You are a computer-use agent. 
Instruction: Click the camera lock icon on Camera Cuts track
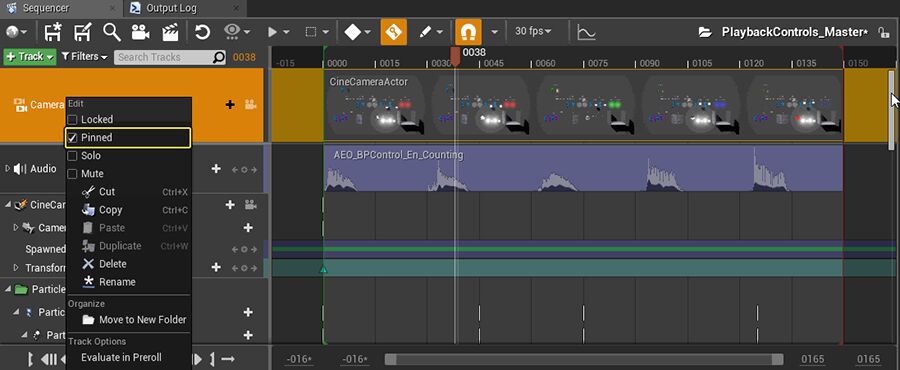click(x=250, y=104)
